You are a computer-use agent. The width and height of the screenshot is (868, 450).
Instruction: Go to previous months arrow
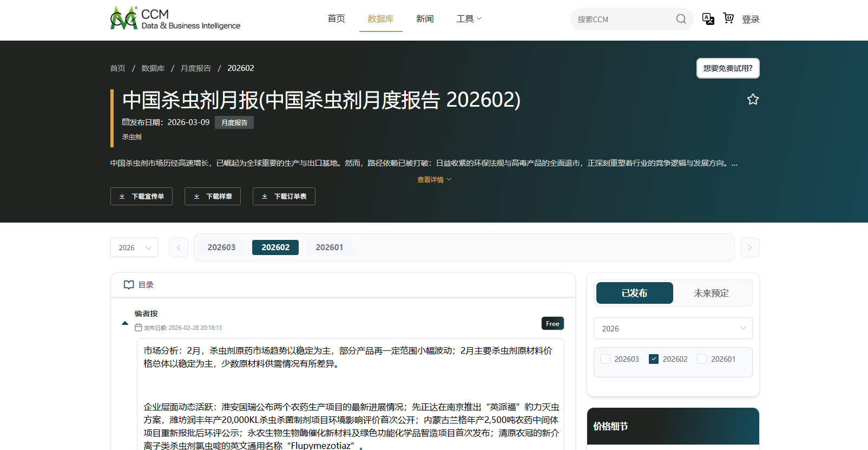(x=179, y=247)
